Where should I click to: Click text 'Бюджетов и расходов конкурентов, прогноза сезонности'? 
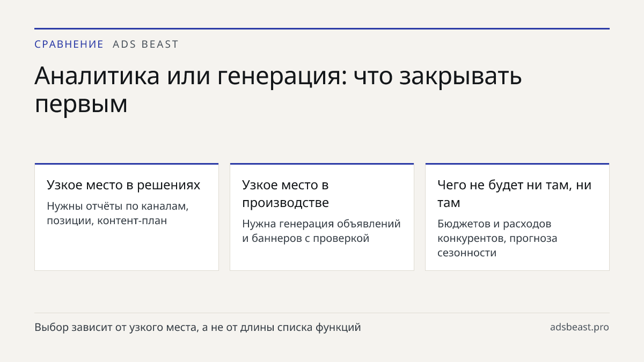497,238
